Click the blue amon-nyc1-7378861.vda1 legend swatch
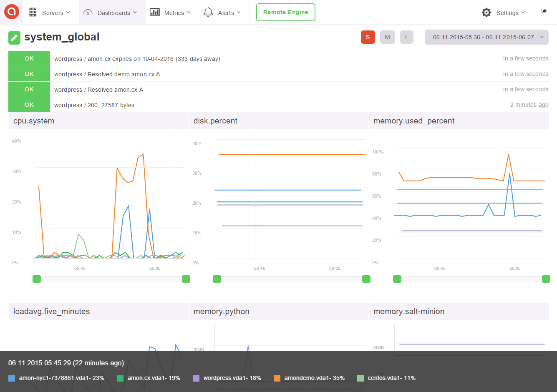The height and width of the screenshot is (392, 557). (x=12, y=378)
